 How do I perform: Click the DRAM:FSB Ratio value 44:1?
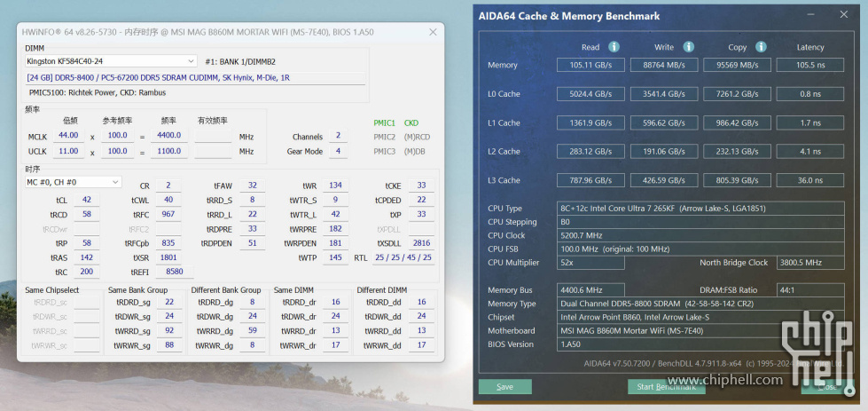pos(810,289)
